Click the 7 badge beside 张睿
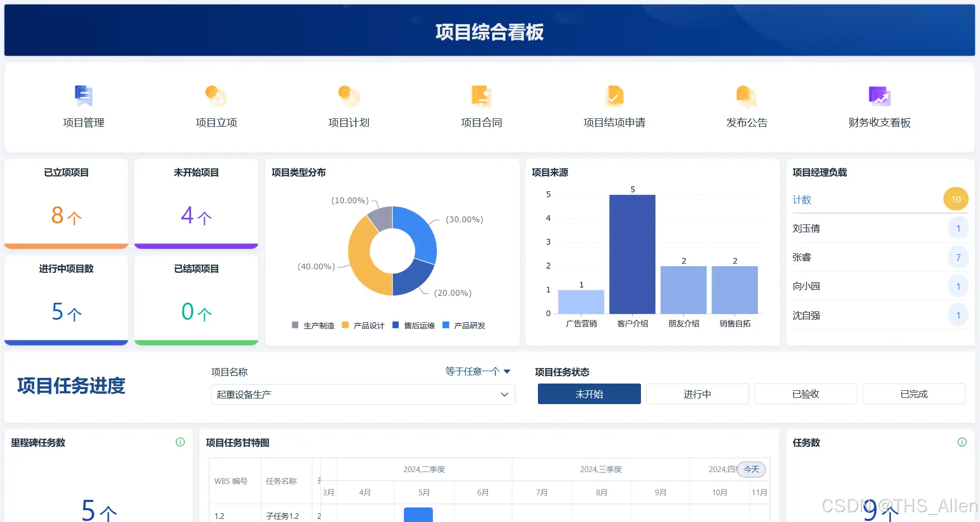The height and width of the screenshot is (522, 980). point(958,257)
